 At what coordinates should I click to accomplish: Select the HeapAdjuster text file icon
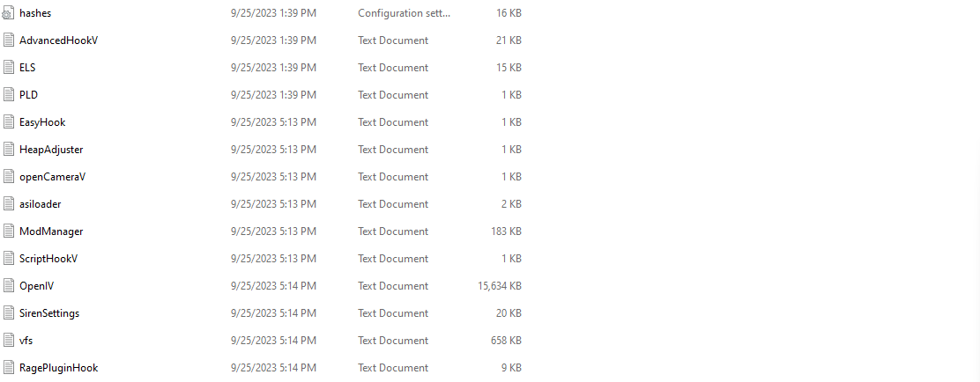pyautogui.click(x=8, y=150)
